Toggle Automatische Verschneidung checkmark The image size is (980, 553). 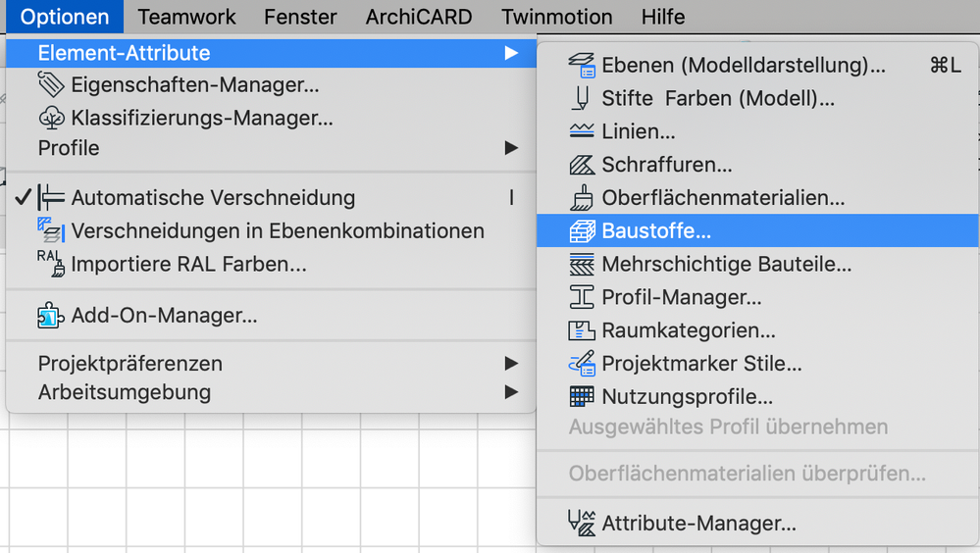24,197
